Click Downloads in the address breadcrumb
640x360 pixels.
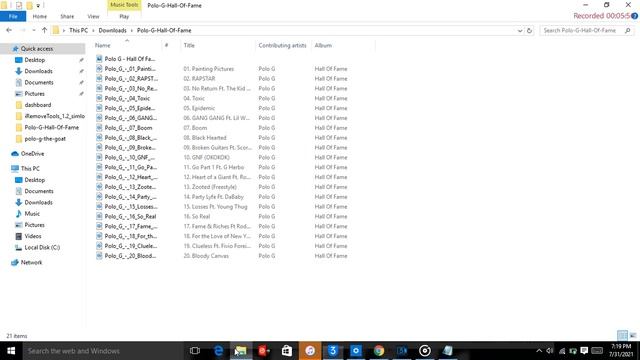pyautogui.click(x=112, y=30)
